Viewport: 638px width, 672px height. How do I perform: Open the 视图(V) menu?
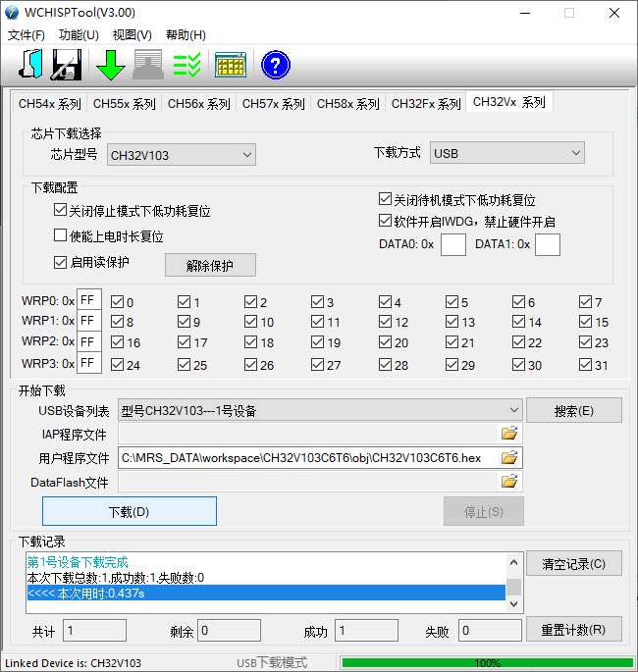[x=133, y=34]
